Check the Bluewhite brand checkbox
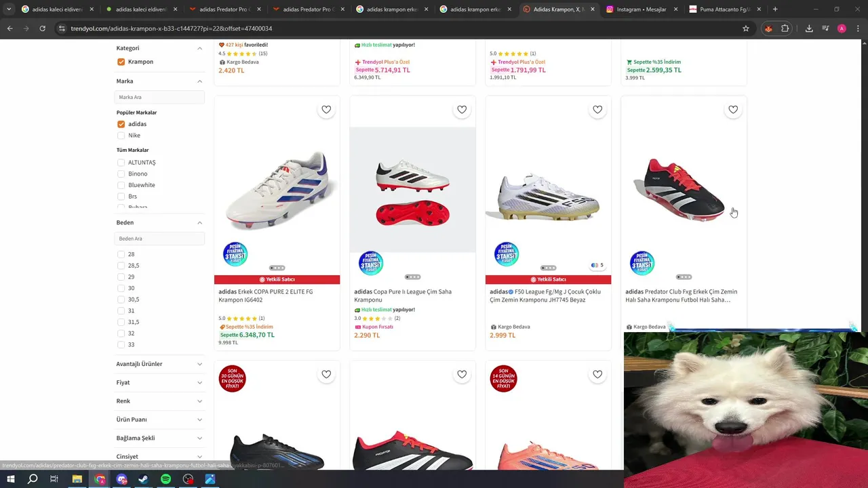868x488 pixels. tap(121, 185)
